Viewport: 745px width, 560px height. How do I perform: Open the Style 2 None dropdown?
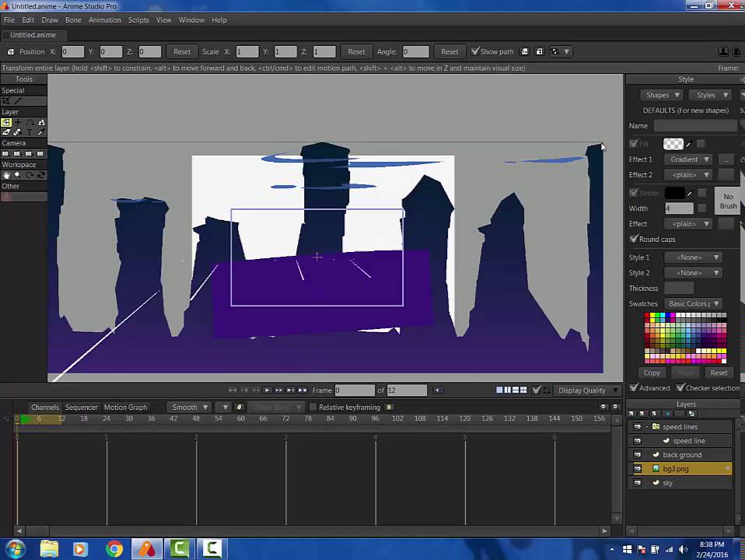click(693, 273)
